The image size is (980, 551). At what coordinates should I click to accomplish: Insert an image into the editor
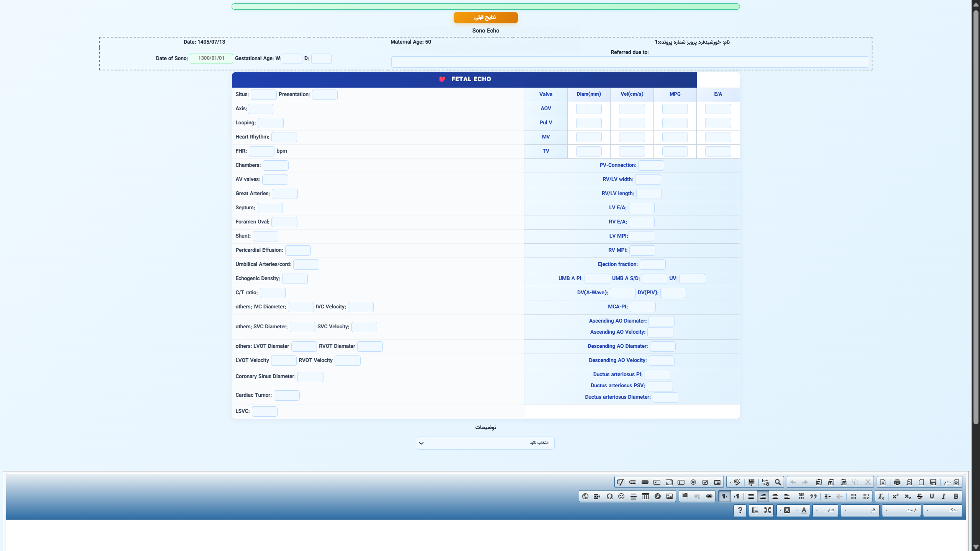pos(670,496)
